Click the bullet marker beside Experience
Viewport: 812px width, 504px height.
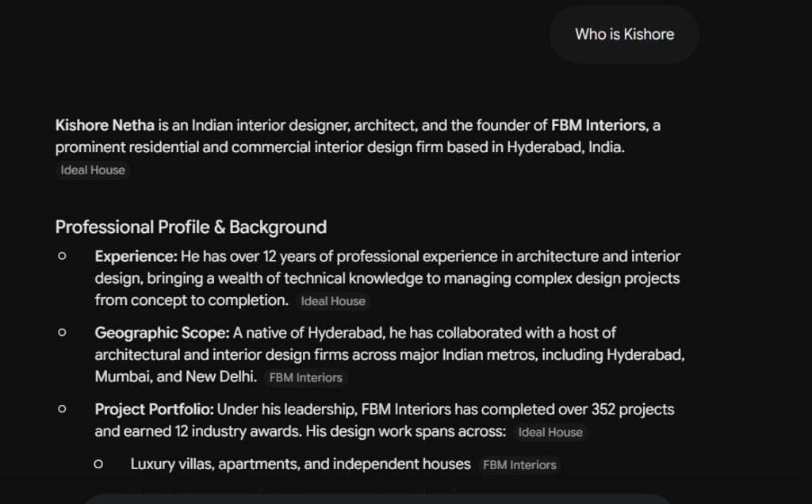coord(62,256)
